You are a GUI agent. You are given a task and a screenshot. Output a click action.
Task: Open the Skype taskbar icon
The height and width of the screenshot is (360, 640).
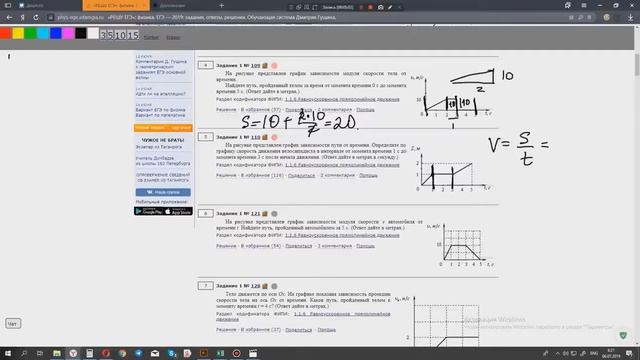[x=171, y=353]
